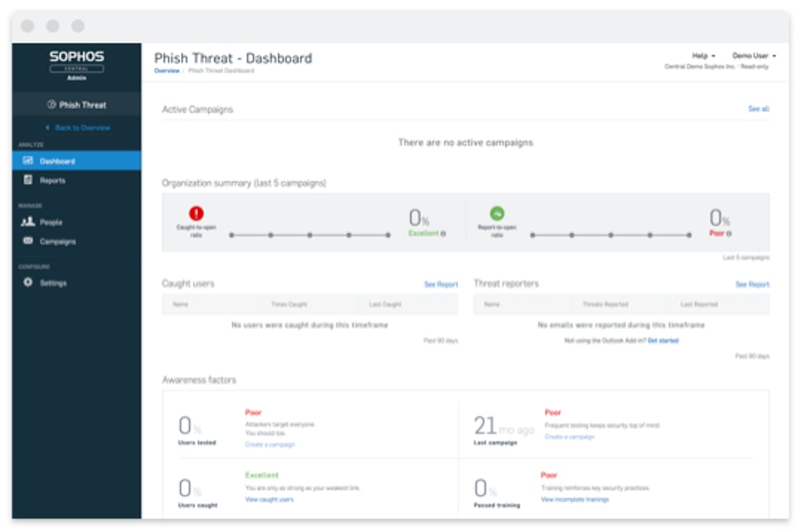Open the Dashboard sidebar item

pos(77,161)
